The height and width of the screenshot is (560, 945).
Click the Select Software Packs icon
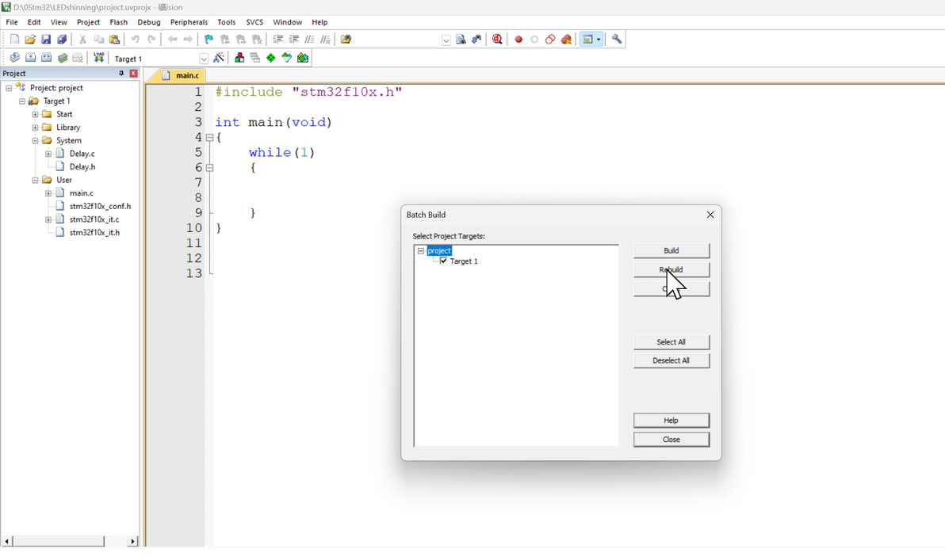(x=287, y=58)
